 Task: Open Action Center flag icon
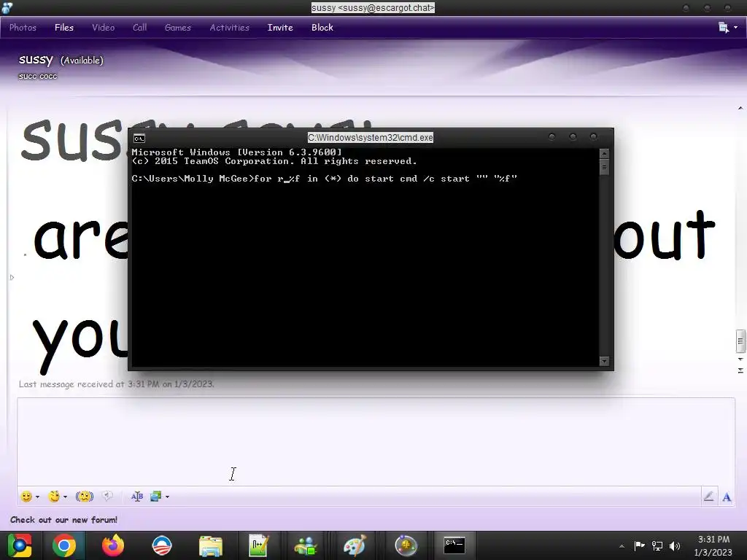639,545
